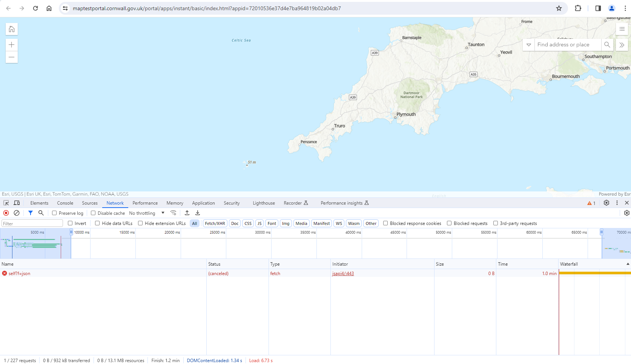This screenshot has width=631, height=364.
Task: Collapse the map search panel
Action: click(622, 45)
